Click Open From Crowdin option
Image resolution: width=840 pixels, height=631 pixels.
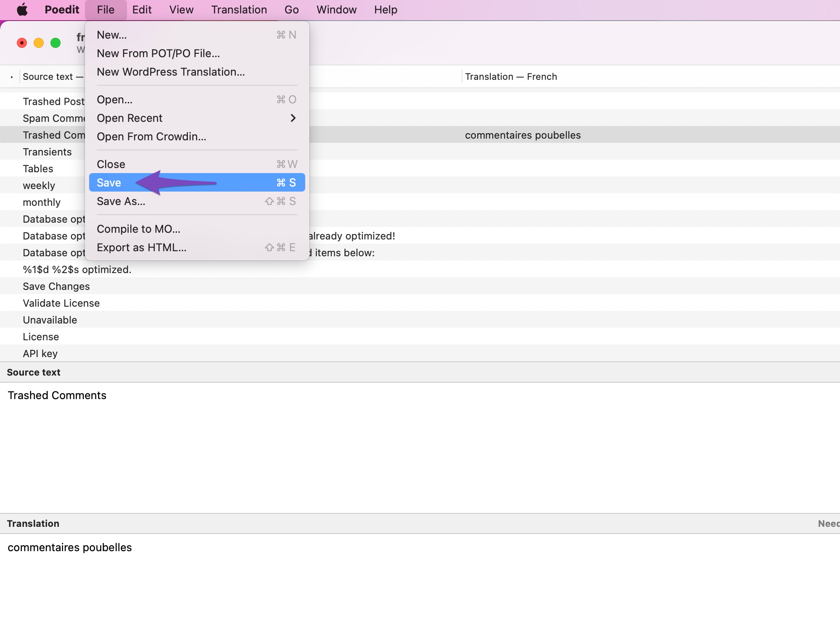pyautogui.click(x=151, y=136)
